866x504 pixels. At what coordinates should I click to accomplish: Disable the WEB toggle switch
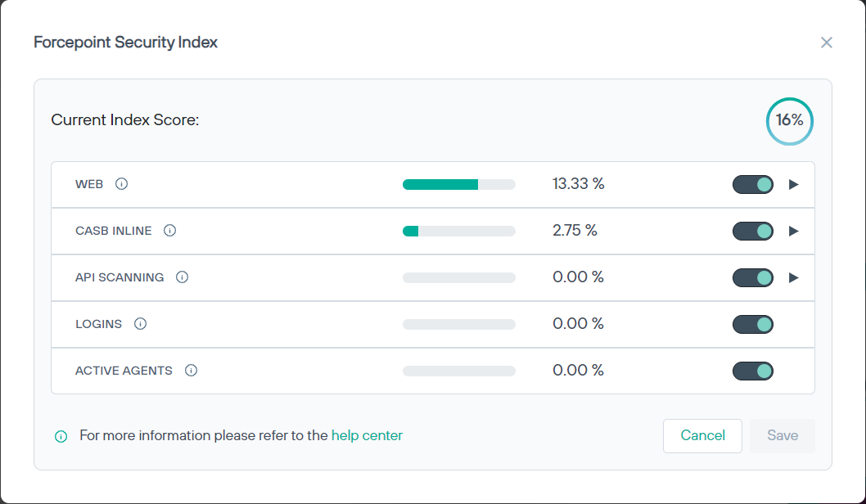pyautogui.click(x=753, y=184)
